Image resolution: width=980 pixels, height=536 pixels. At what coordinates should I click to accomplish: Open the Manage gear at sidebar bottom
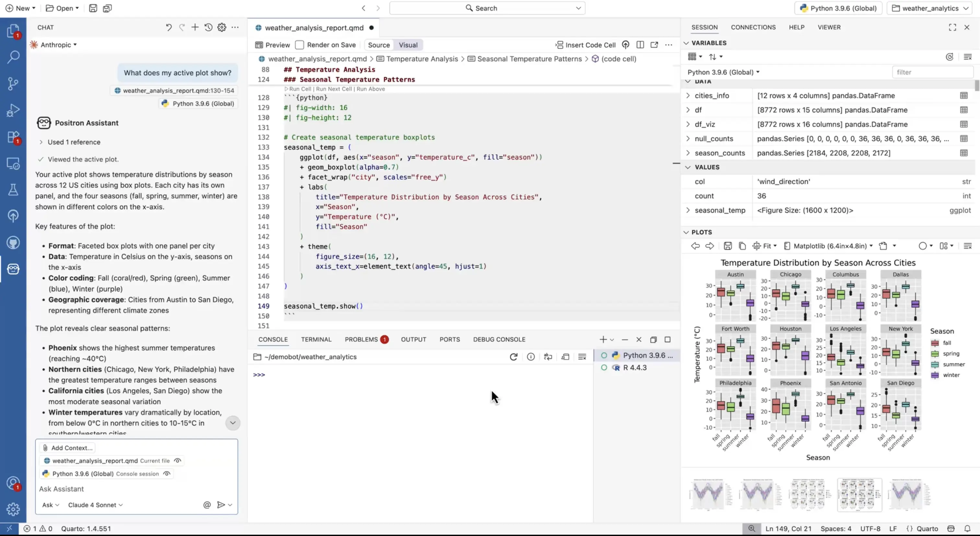[13, 509]
